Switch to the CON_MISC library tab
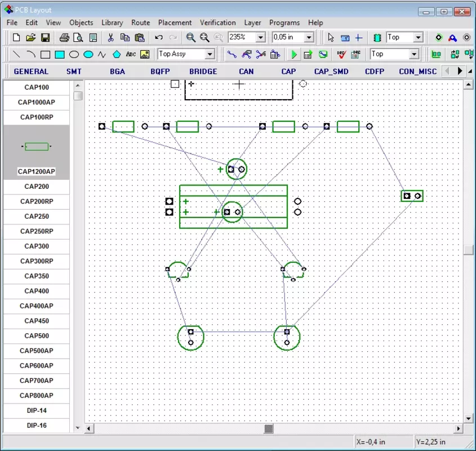476x451 pixels. click(418, 72)
